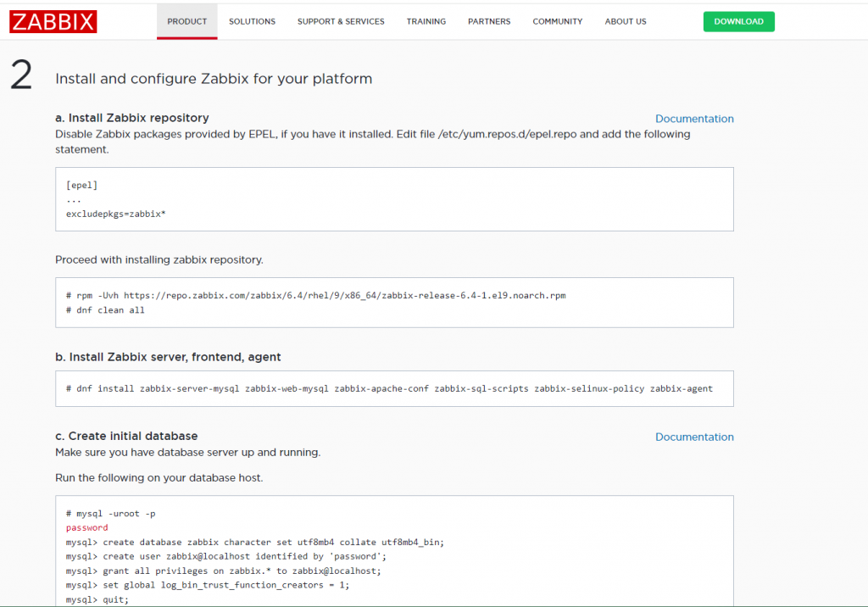Image resolution: width=868 pixels, height=607 pixels.
Task: Click the dnf clean all command
Action: 105,310
